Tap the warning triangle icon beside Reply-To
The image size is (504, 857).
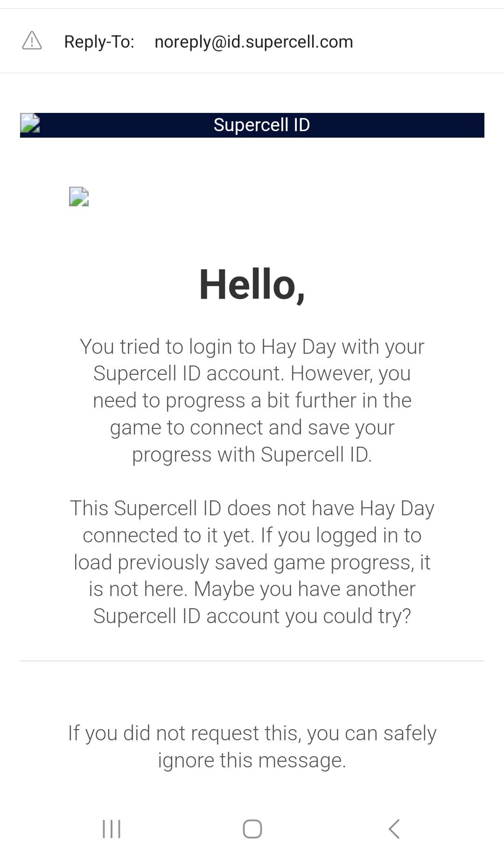tap(32, 41)
